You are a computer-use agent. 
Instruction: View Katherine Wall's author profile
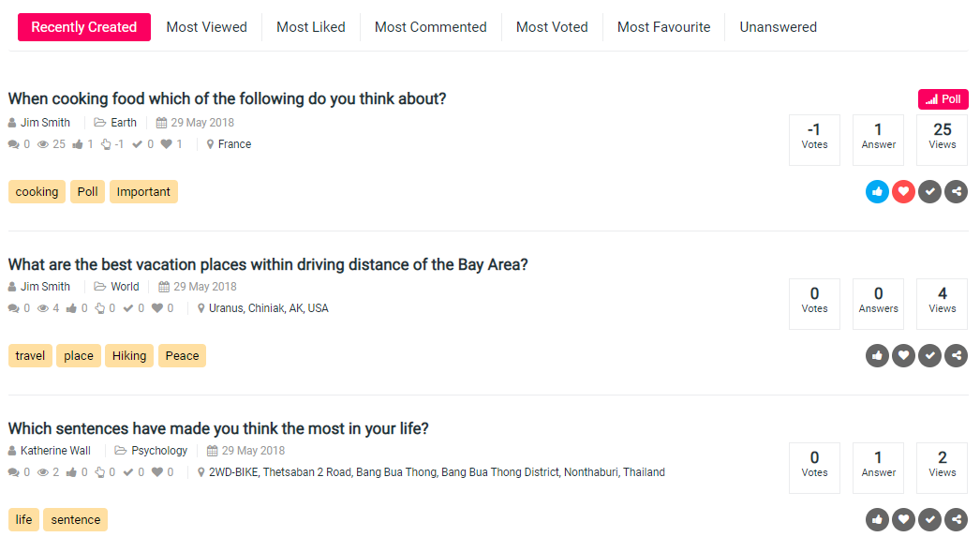(x=55, y=451)
